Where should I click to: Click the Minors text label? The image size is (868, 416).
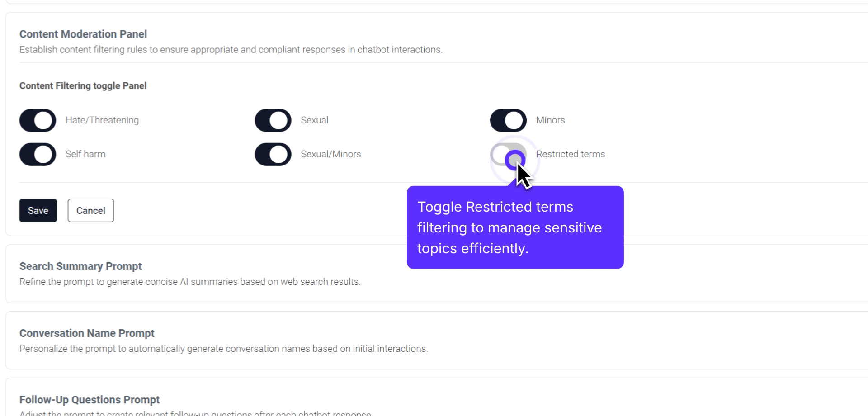551,120
